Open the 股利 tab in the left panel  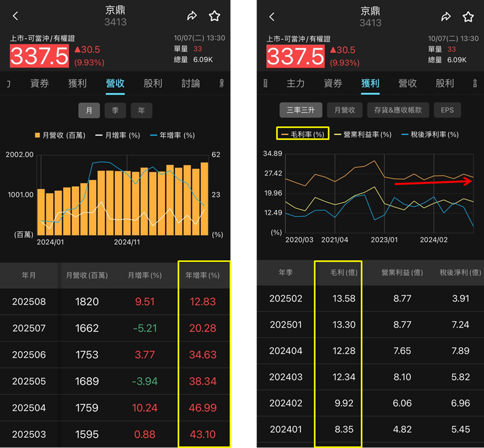(153, 83)
